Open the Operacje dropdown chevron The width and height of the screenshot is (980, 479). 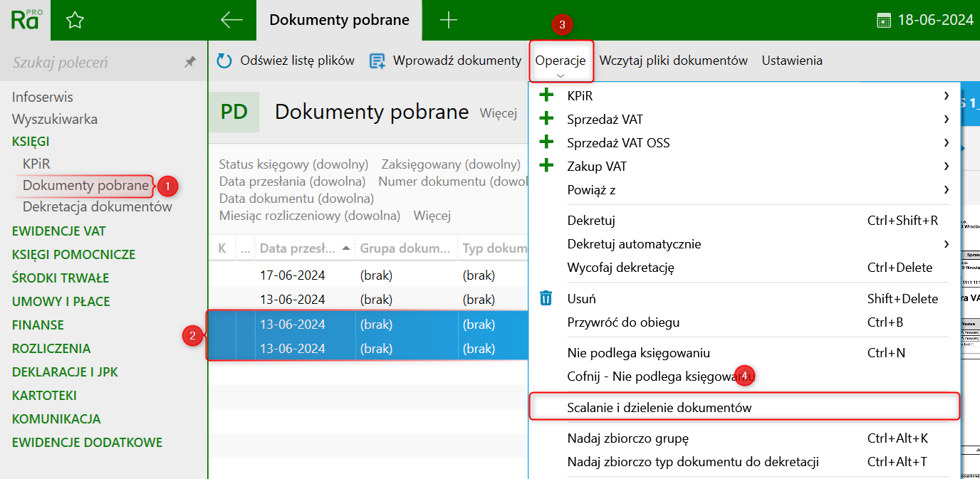[561, 75]
